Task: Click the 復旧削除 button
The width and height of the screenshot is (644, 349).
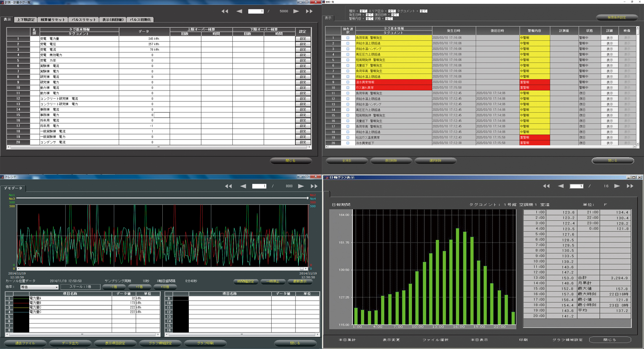Action: click(x=391, y=161)
